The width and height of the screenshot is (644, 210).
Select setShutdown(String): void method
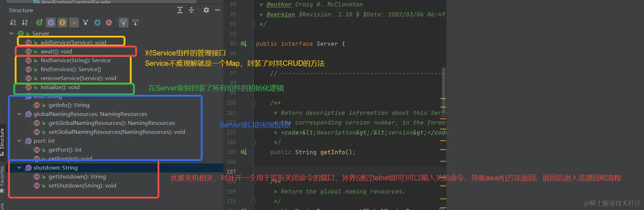82,185
